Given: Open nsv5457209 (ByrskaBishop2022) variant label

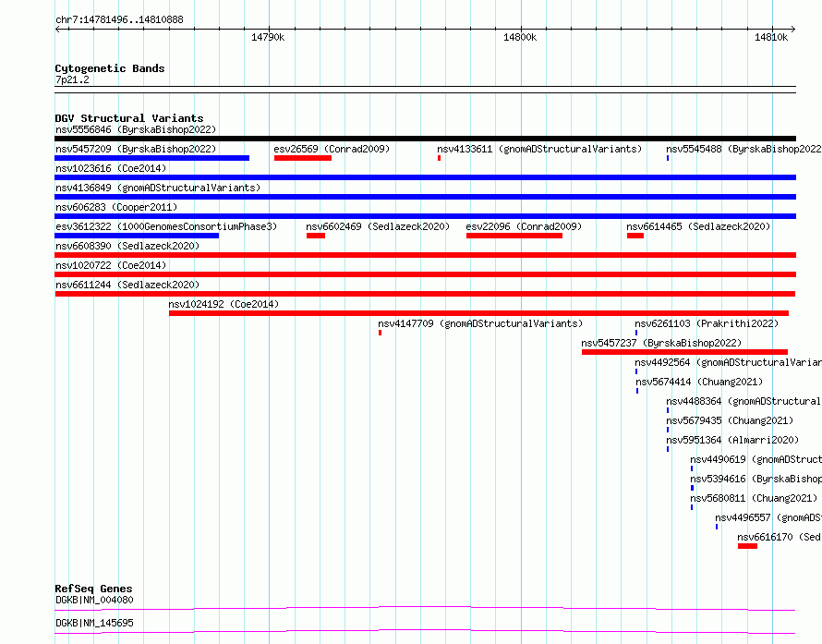Looking at the screenshot, I should pos(136,149).
